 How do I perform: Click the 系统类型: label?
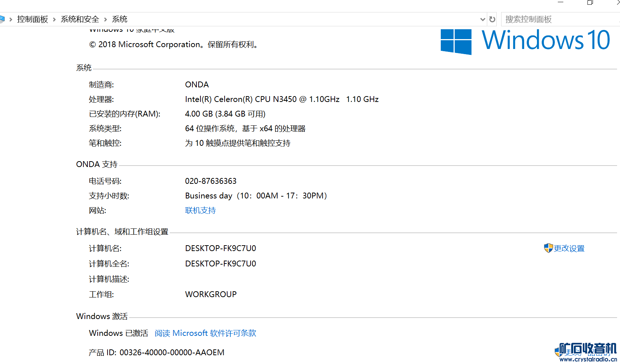point(105,129)
